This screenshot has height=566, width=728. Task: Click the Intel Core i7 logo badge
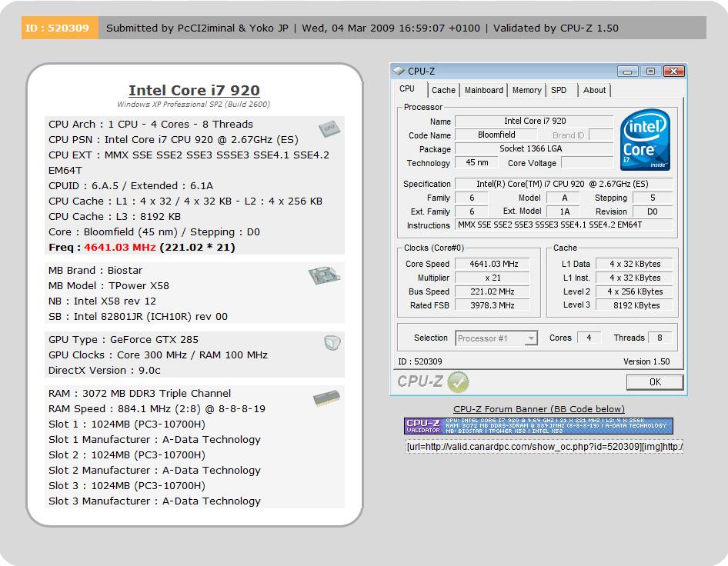[645, 139]
